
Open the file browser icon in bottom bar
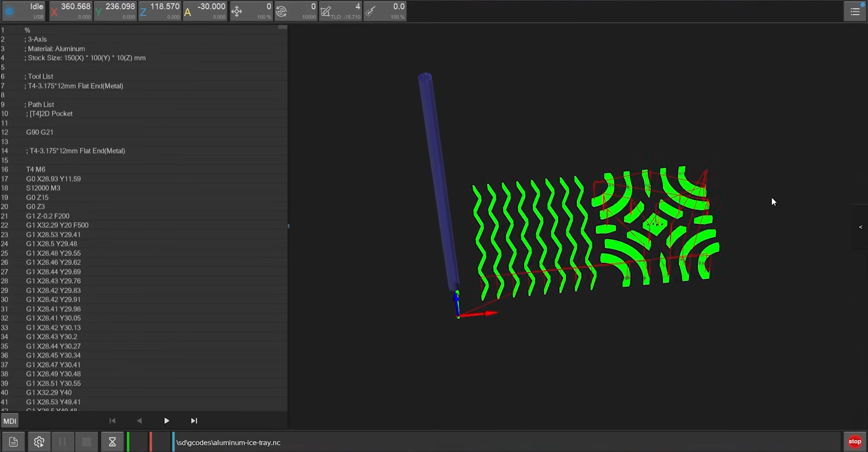(13, 442)
